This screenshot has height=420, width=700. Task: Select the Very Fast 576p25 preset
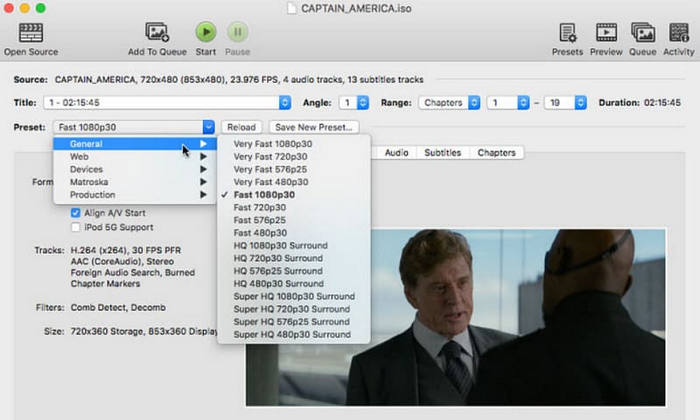(x=294, y=169)
